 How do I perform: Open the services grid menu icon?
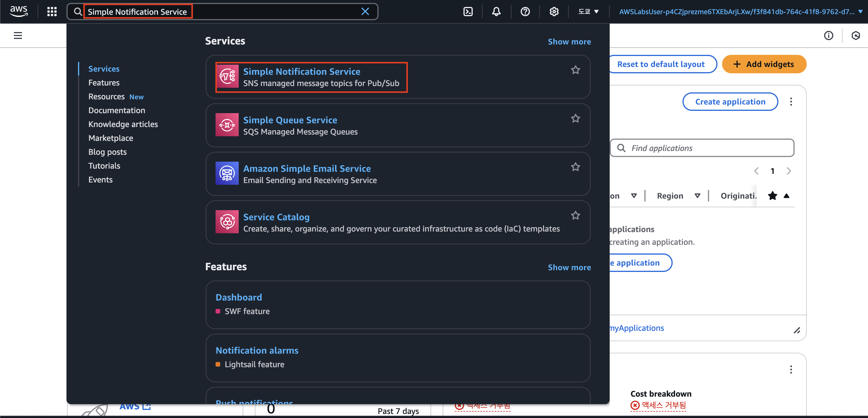click(52, 12)
